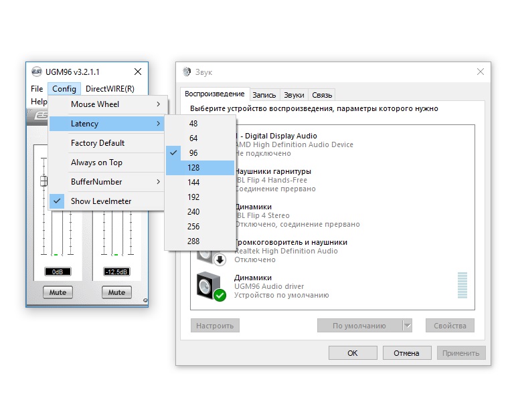This screenshot has width=510, height=420.
Task: Set latency to 288
Action: (199, 241)
